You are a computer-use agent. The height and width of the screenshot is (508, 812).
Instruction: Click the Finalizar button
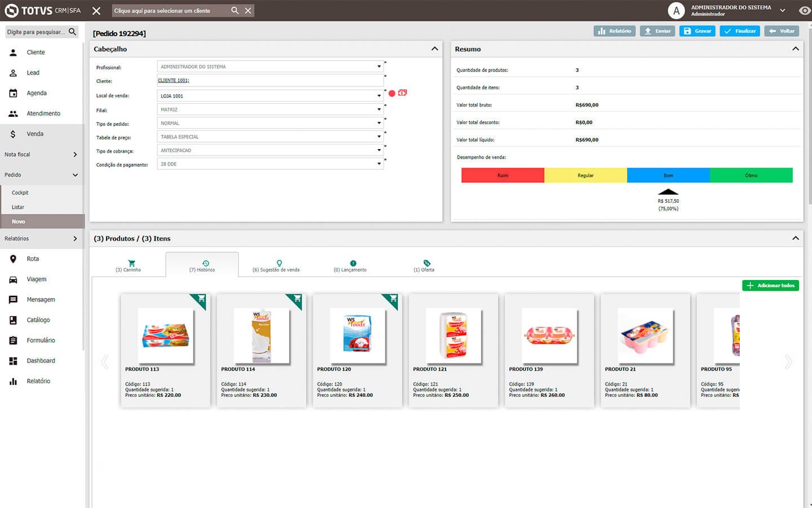(740, 31)
